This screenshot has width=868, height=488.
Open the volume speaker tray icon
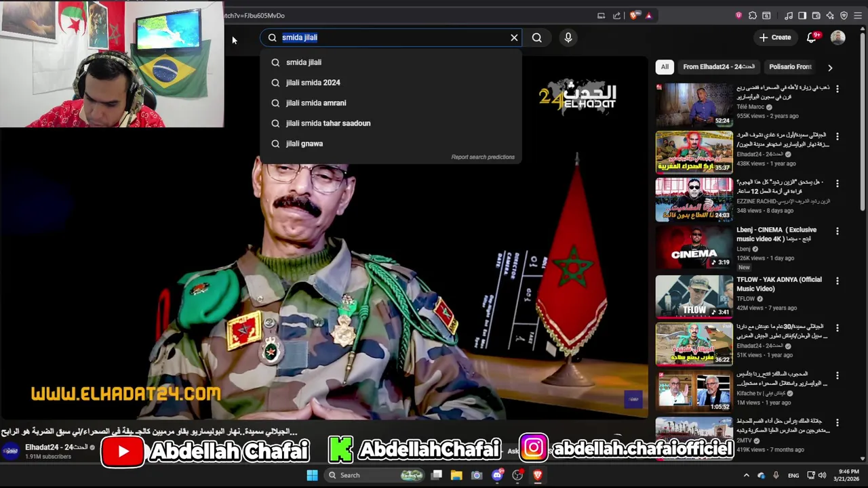click(x=822, y=475)
